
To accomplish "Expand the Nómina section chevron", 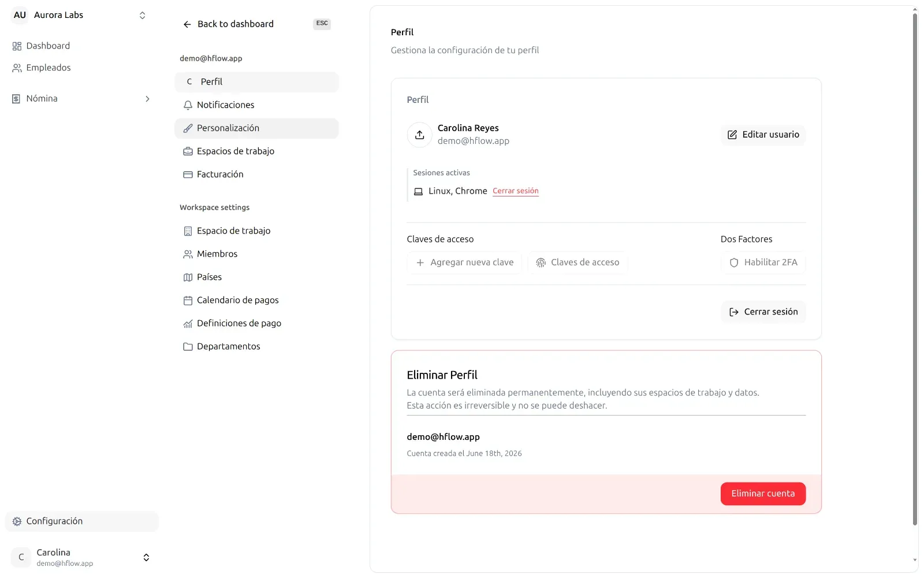I will 147,99.
